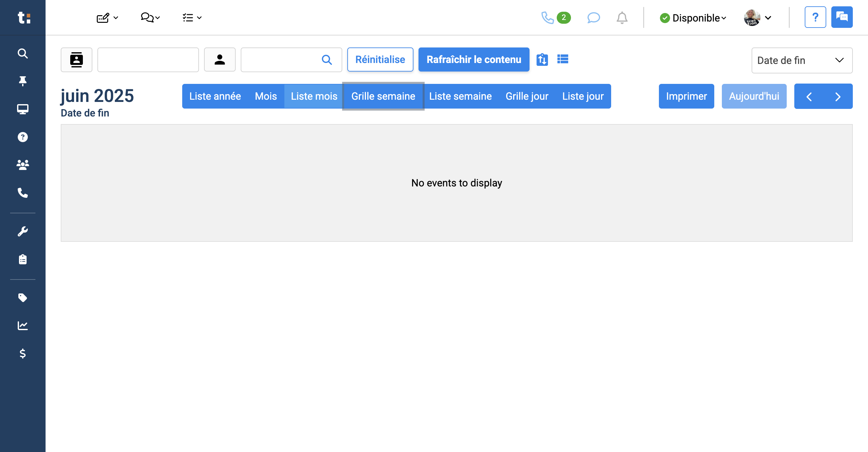Switch to Liste semaine view
Image resolution: width=868 pixels, height=452 pixels.
(460, 97)
